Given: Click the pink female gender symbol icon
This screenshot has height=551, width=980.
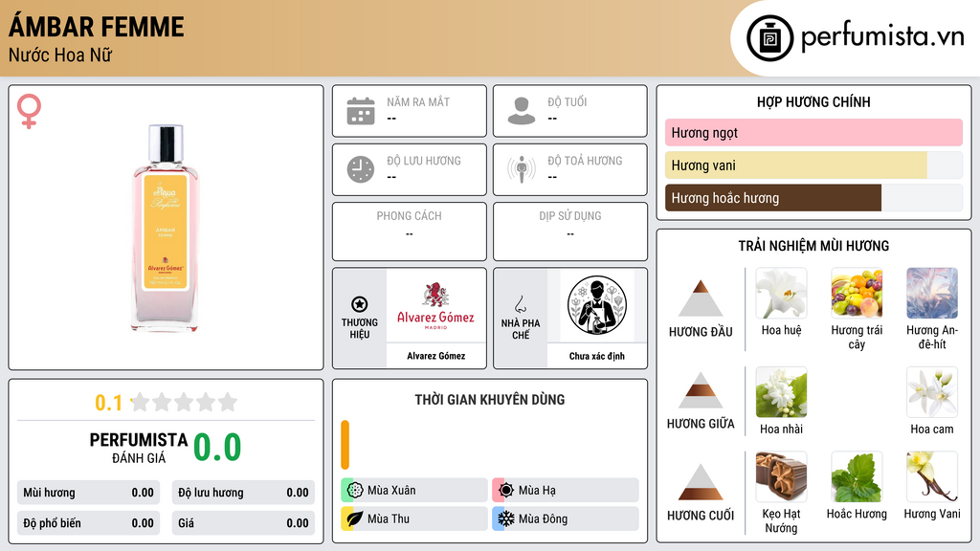Looking at the screenshot, I should pyautogui.click(x=29, y=111).
